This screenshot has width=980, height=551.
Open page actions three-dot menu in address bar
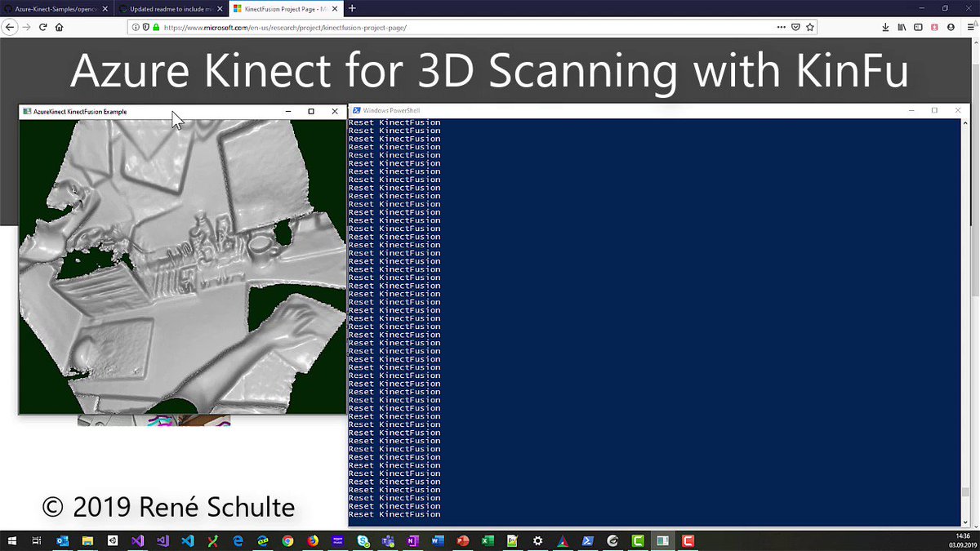[x=782, y=27]
